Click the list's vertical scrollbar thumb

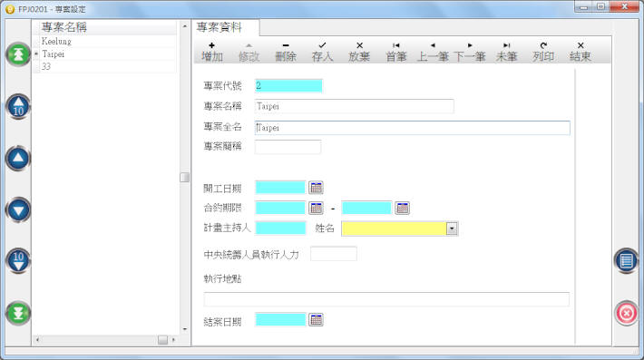[185, 177]
